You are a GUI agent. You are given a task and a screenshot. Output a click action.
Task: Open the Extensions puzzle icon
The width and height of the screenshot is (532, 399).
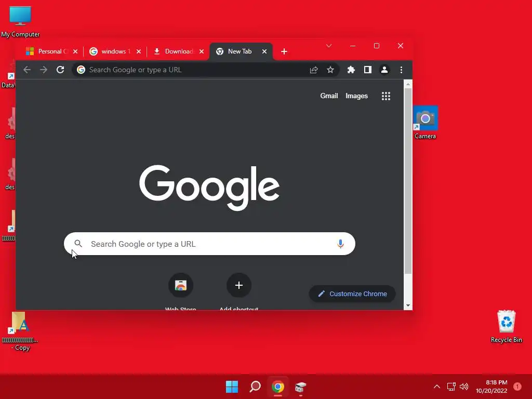coord(351,70)
